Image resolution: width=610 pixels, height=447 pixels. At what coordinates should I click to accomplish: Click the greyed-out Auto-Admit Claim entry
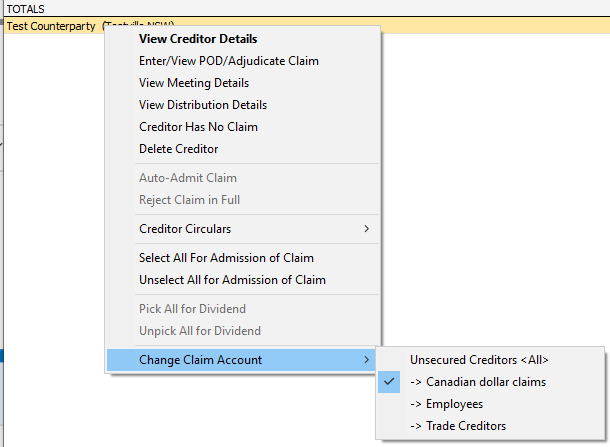tap(188, 178)
